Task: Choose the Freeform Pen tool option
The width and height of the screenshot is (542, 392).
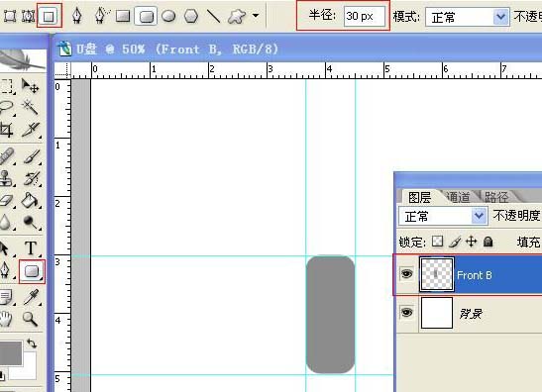Action: [101, 16]
